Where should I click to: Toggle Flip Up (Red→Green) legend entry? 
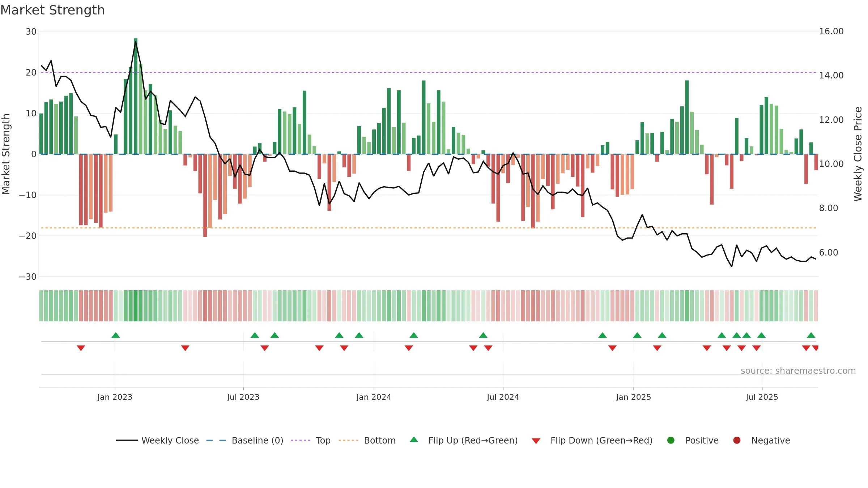tap(464, 440)
